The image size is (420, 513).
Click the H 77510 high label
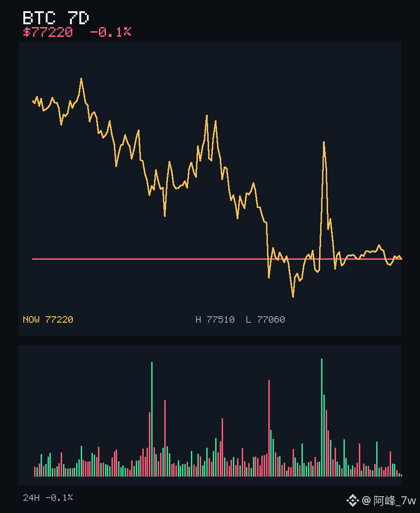pos(215,319)
